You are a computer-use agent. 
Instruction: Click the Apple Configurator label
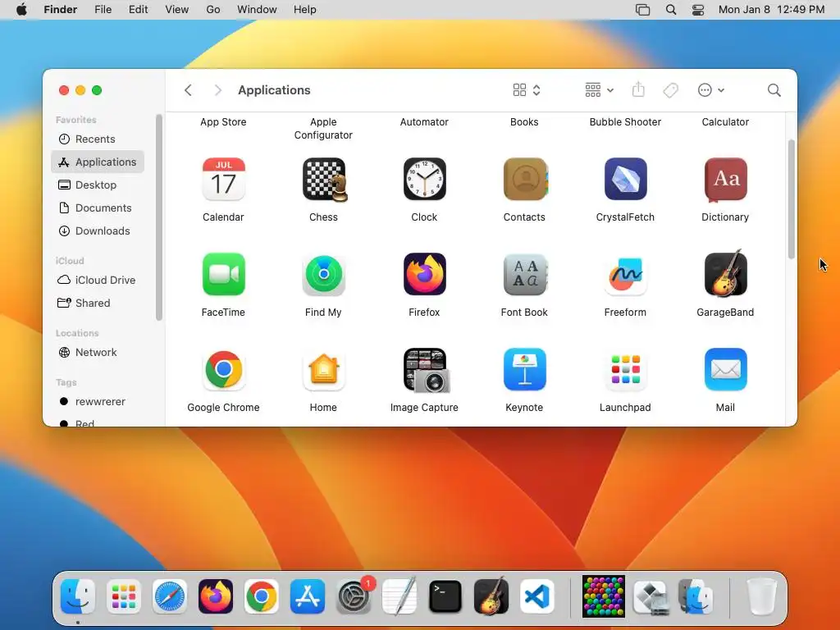pyautogui.click(x=323, y=129)
